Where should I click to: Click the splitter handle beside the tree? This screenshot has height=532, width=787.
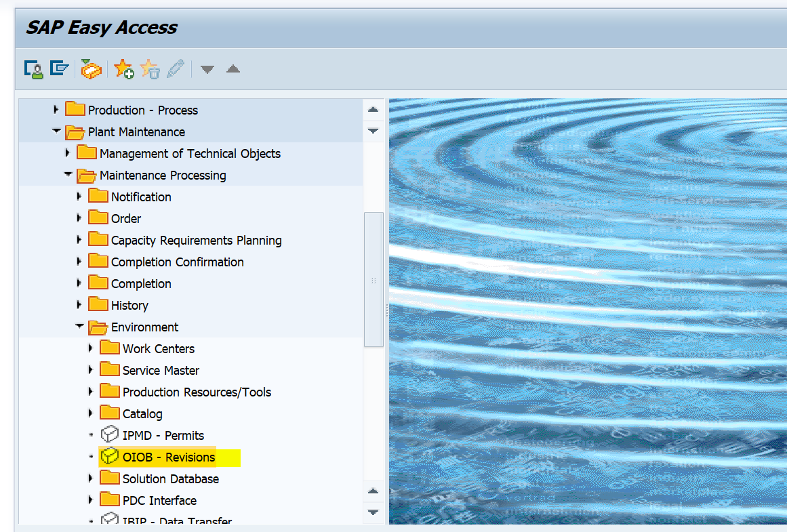(386, 310)
